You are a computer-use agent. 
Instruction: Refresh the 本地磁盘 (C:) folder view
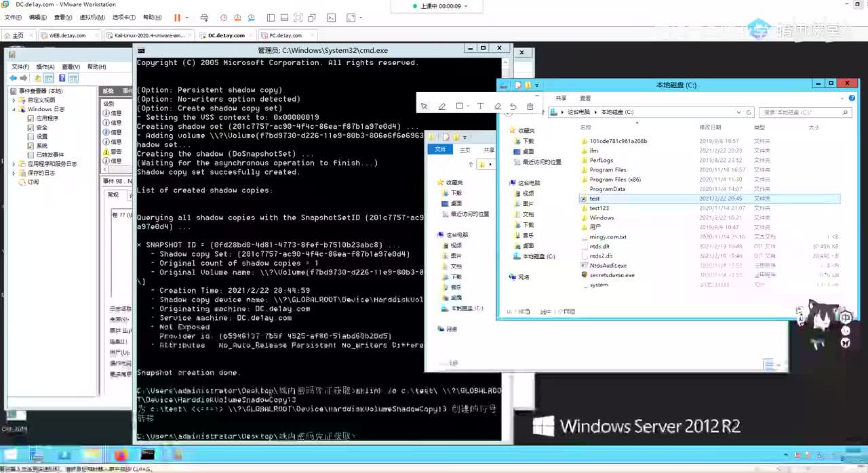(749, 112)
